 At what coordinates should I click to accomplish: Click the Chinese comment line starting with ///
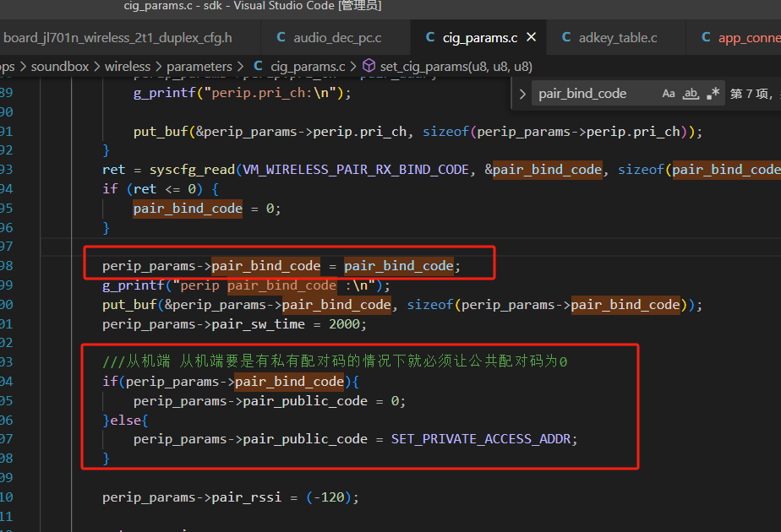[x=335, y=361]
